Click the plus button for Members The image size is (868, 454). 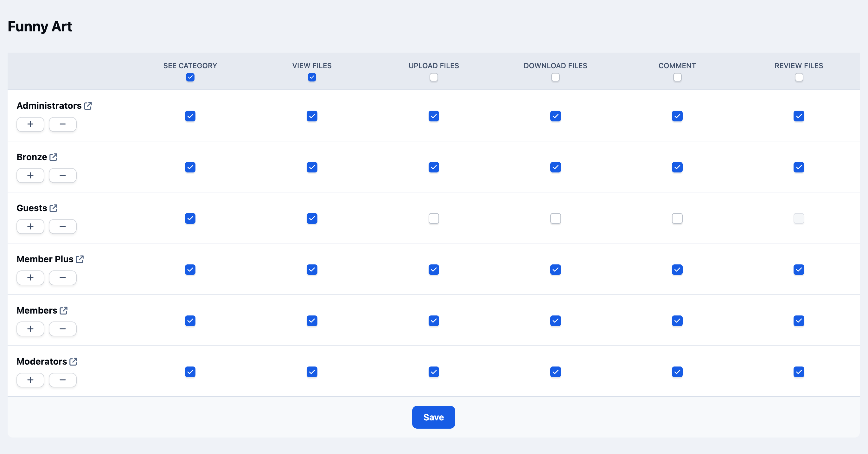click(x=30, y=329)
